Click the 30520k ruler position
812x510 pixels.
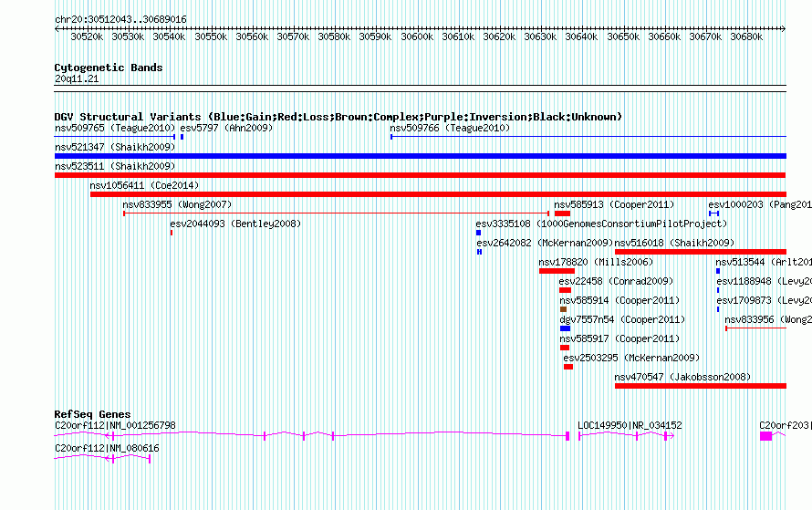coord(87,36)
